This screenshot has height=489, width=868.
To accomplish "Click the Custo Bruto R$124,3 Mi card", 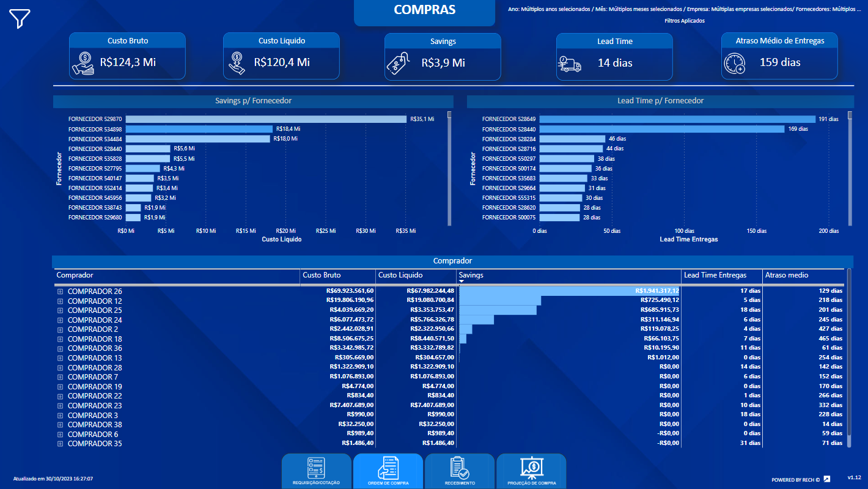I will [x=127, y=56].
